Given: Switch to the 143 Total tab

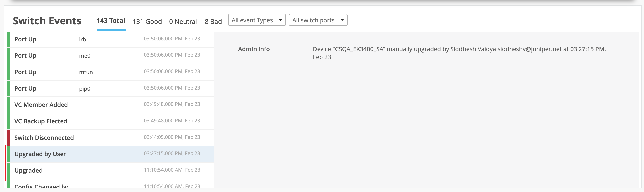Looking at the screenshot, I should point(111,21).
